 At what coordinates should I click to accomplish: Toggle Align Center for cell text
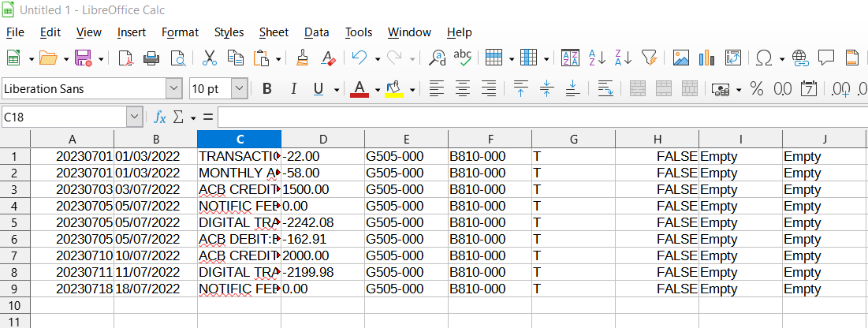pyautogui.click(x=463, y=88)
